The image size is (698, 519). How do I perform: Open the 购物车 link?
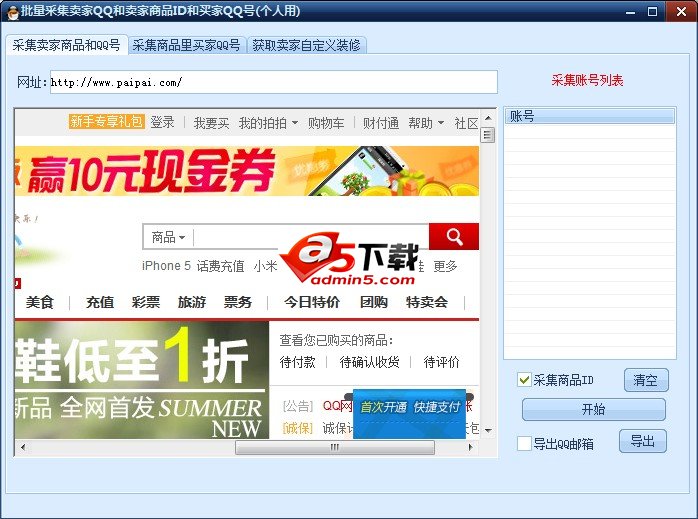(326, 123)
